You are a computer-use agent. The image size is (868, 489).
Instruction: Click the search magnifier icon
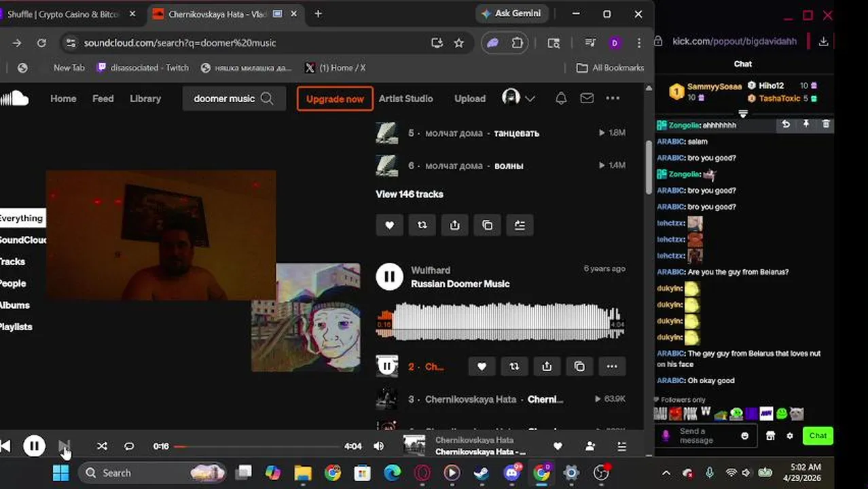(267, 98)
